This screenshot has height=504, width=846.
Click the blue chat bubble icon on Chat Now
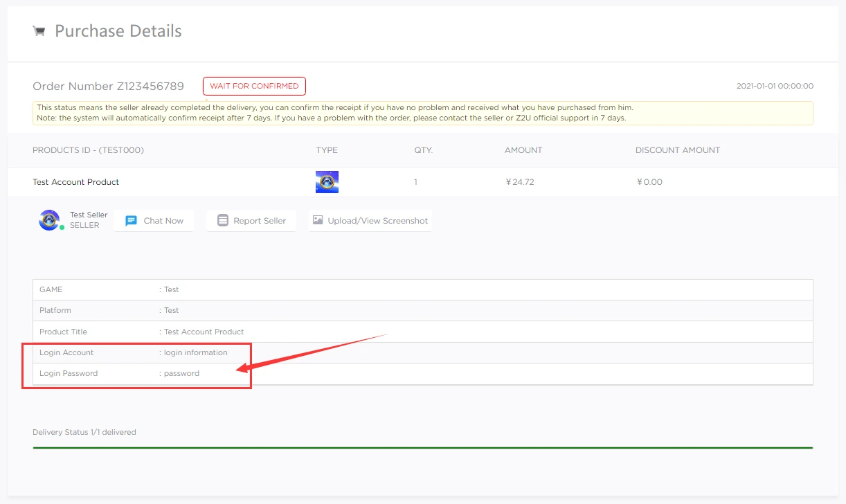tap(132, 220)
